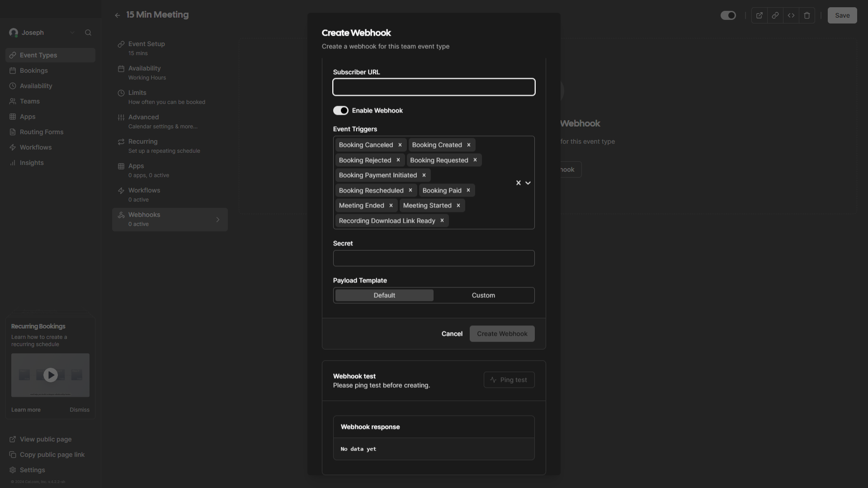Viewport: 868px width, 488px height.
Task: Remove Recording Download Link Ready trigger tag
Action: pos(442,221)
